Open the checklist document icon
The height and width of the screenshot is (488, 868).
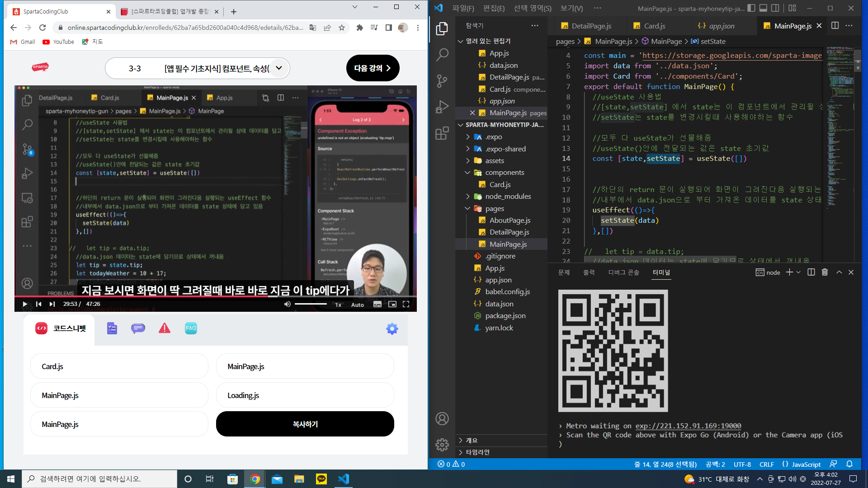click(112, 328)
